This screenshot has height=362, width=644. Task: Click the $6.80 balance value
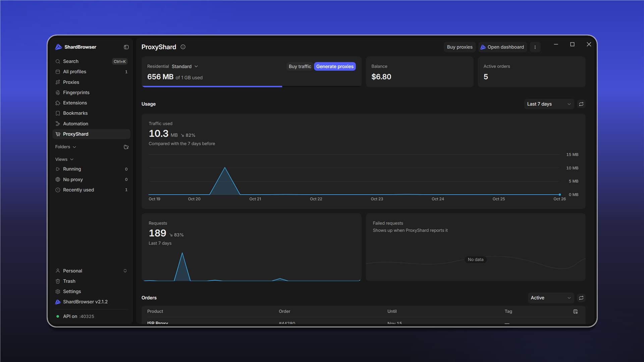[381, 77]
